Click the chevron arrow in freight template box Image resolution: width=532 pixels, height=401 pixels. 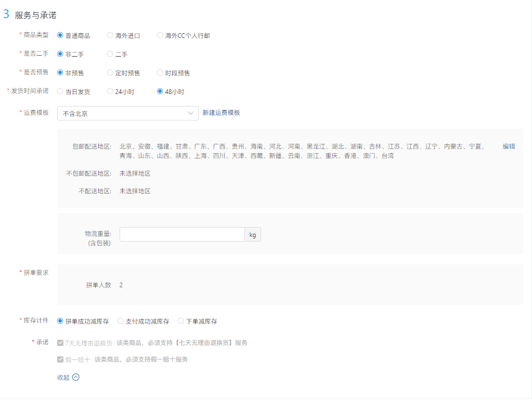(x=190, y=113)
